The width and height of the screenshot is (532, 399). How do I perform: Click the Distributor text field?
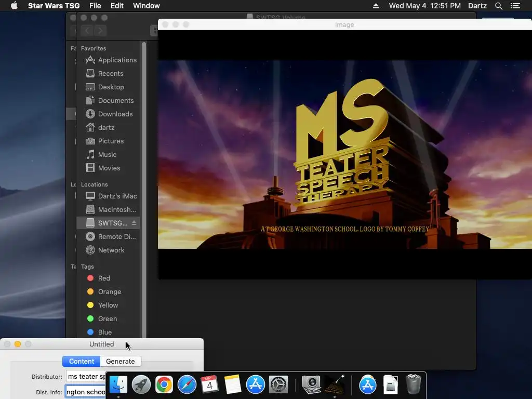(x=86, y=377)
